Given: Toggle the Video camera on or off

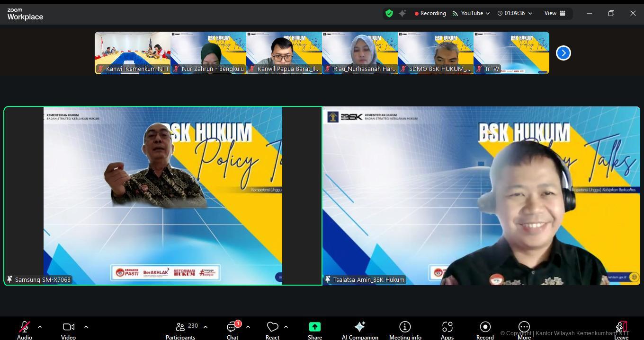Looking at the screenshot, I should point(68,330).
